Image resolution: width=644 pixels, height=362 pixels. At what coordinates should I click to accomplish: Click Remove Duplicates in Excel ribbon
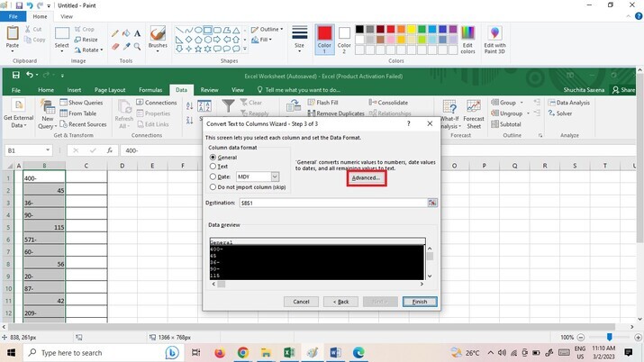pyautogui.click(x=336, y=113)
